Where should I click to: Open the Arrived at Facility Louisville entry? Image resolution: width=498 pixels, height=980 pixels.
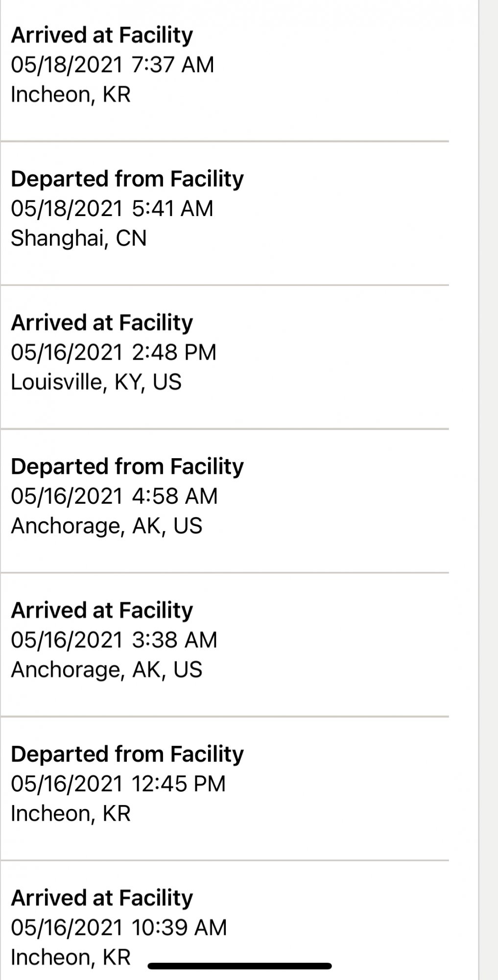coord(224,357)
